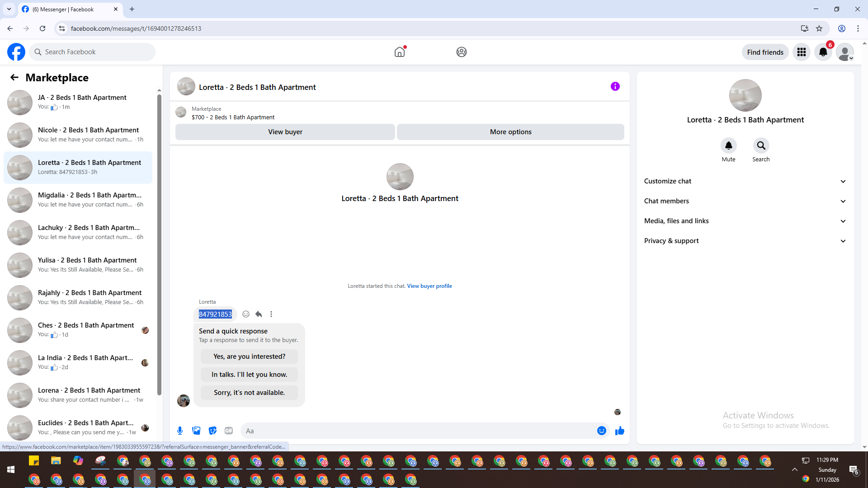Open the $700 2 Beds listing link
The width and height of the screenshot is (868, 488).
(x=233, y=117)
